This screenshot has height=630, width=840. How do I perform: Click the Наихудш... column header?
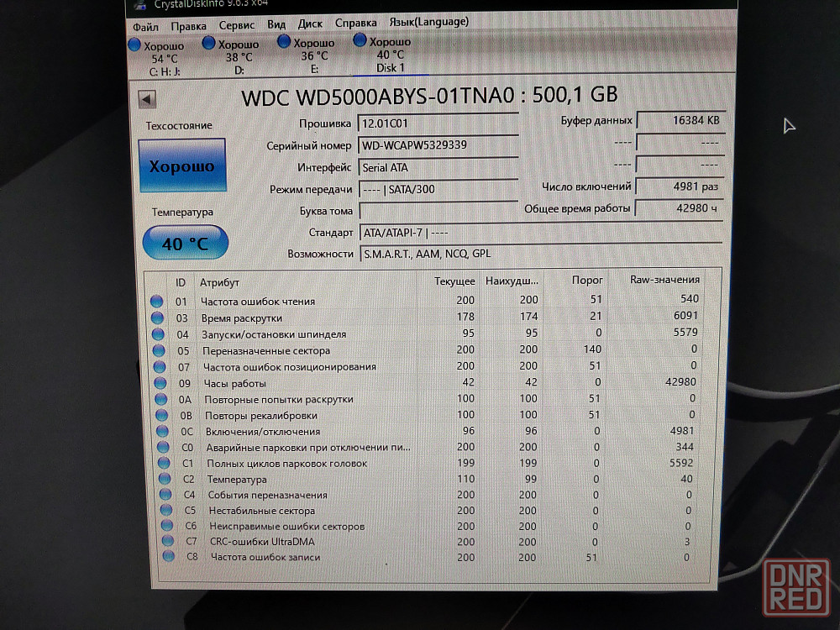pos(512,281)
